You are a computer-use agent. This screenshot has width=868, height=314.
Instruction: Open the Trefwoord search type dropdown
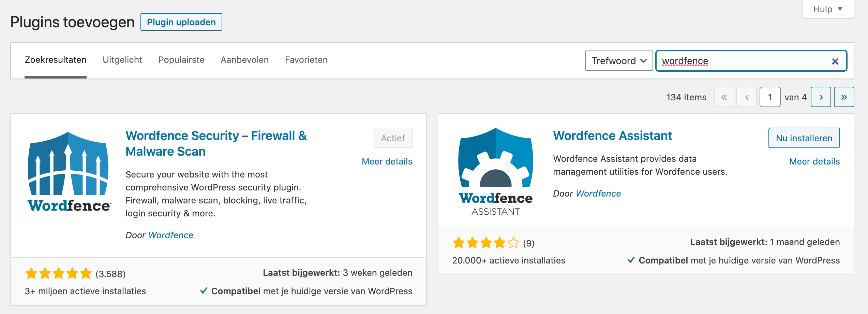619,61
